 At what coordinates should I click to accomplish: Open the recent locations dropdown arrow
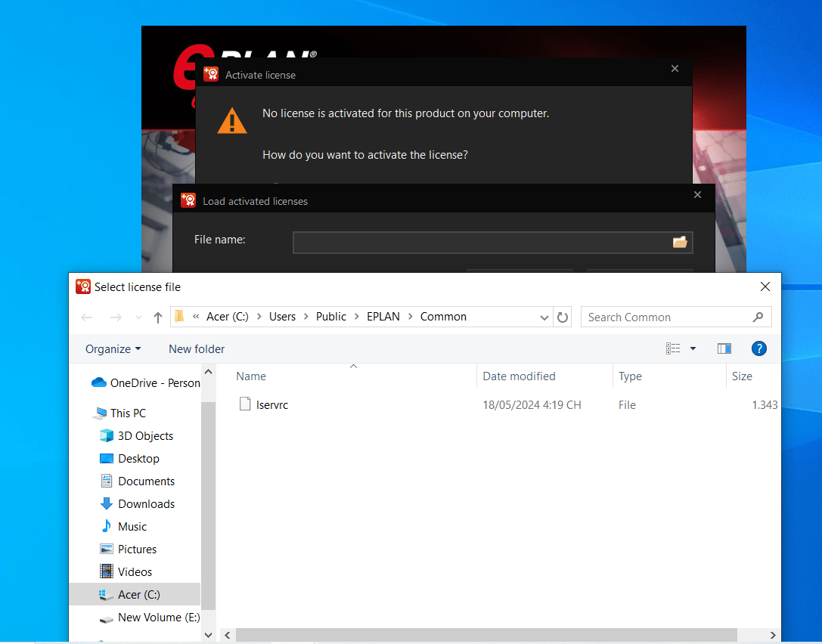[x=138, y=317]
